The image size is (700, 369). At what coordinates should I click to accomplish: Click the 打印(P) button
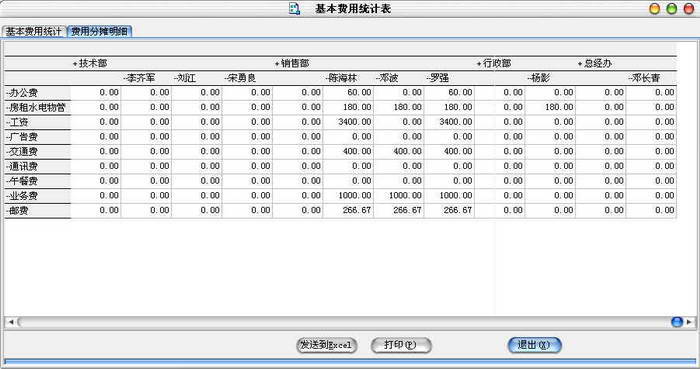click(401, 345)
